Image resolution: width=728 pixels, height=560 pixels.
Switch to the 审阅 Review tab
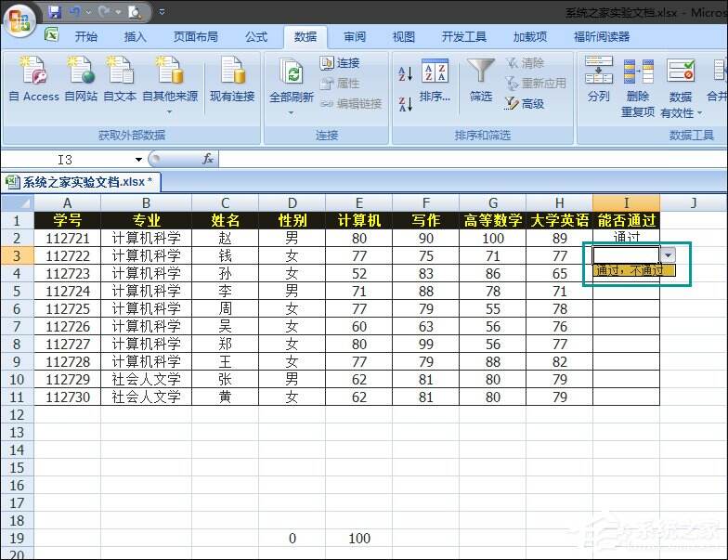(x=355, y=37)
